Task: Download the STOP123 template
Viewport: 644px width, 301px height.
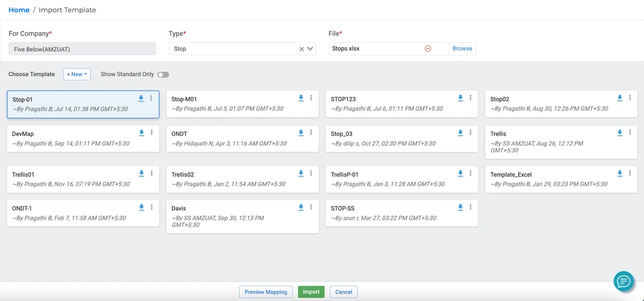Action: pyautogui.click(x=460, y=98)
